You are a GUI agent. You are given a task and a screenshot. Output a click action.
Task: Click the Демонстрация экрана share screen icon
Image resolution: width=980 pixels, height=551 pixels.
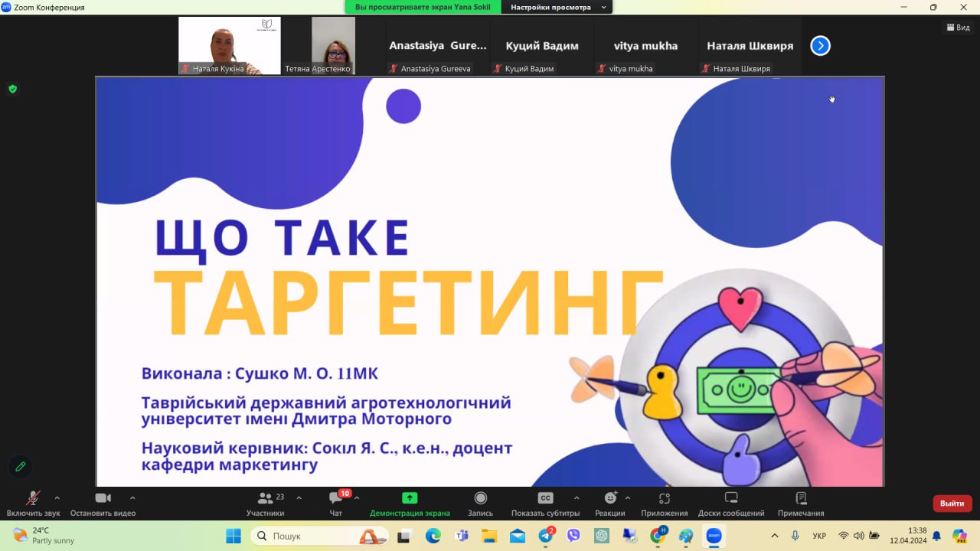pos(410,498)
